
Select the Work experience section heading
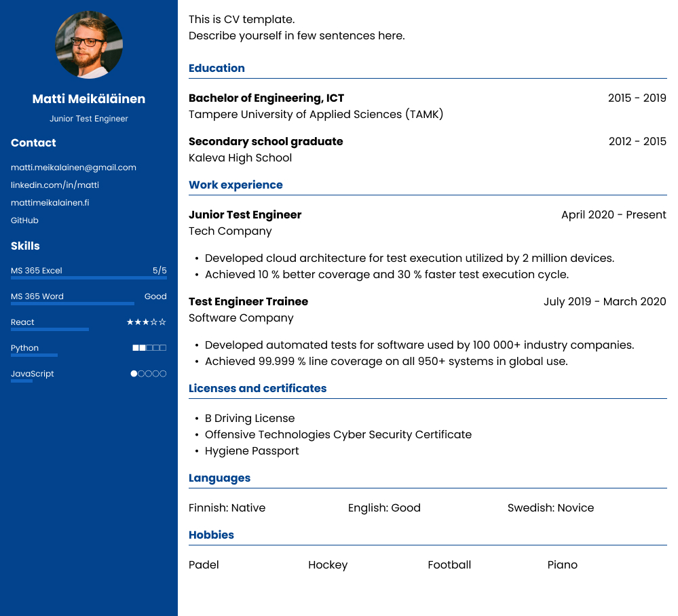[236, 185]
